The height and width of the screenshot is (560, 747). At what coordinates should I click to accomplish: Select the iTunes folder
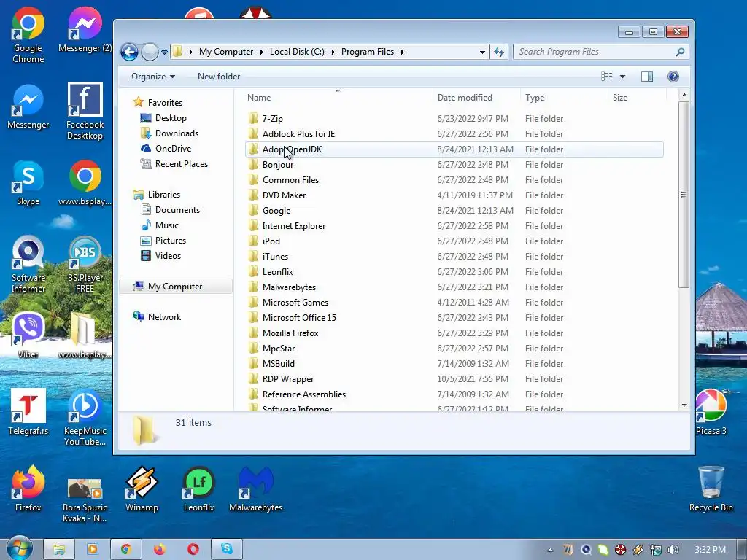454,257
